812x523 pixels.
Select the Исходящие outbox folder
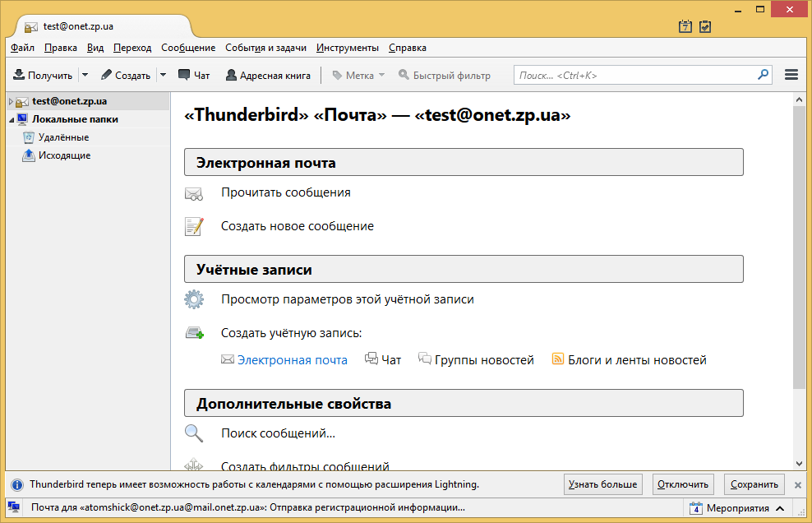tap(64, 155)
